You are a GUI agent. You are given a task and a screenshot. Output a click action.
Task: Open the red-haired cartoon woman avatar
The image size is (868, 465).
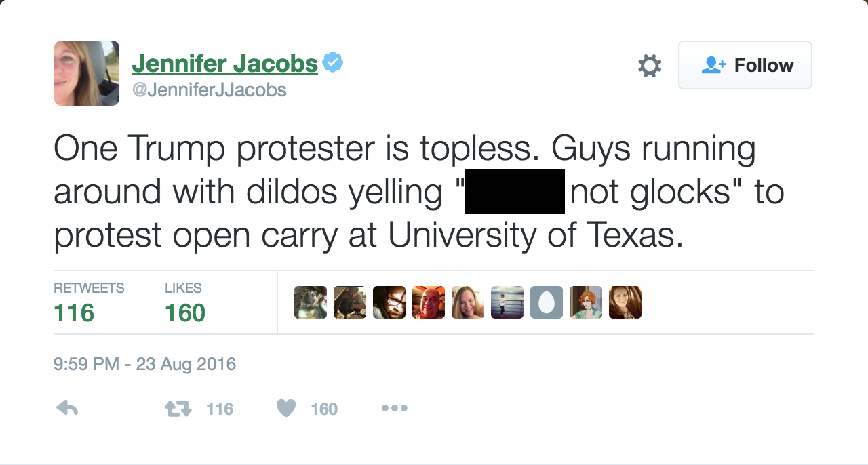(586, 302)
